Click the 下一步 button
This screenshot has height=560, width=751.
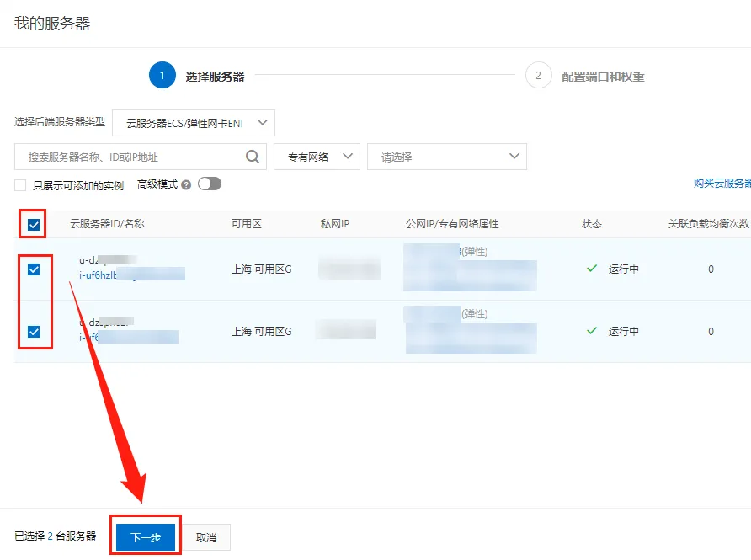tap(146, 537)
